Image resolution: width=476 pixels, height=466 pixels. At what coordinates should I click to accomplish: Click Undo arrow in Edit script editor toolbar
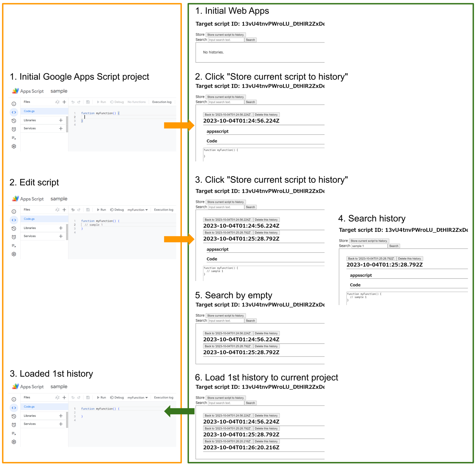(73, 210)
